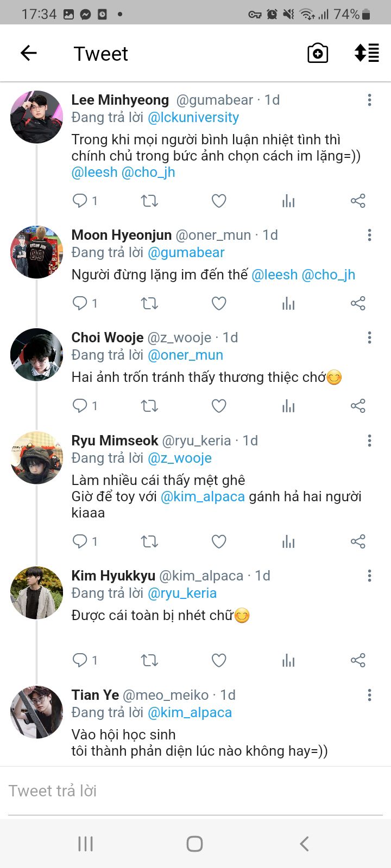
Task: Retweet Moon Hyeonjun's reply
Action: coord(149,303)
